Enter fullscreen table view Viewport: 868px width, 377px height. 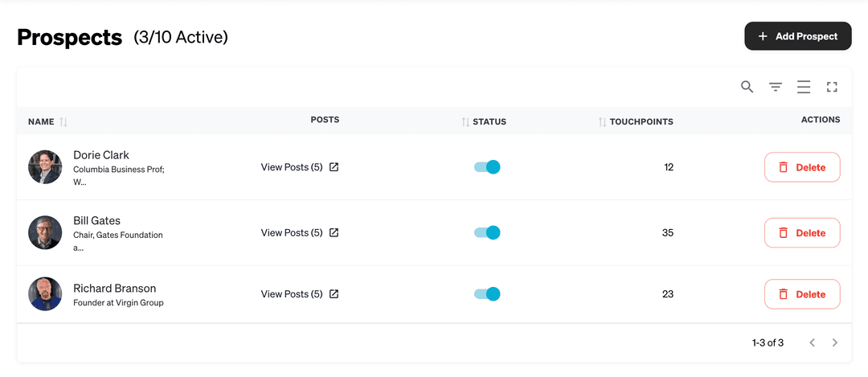tap(832, 87)
